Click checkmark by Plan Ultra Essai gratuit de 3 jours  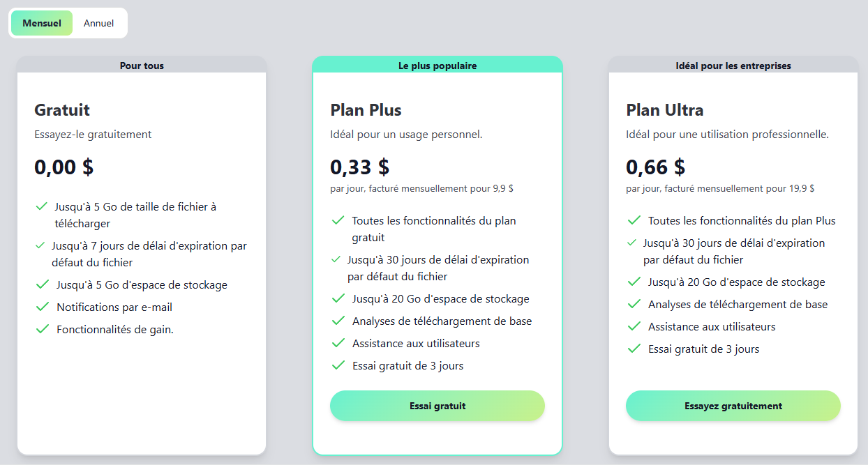pos(634,349)
